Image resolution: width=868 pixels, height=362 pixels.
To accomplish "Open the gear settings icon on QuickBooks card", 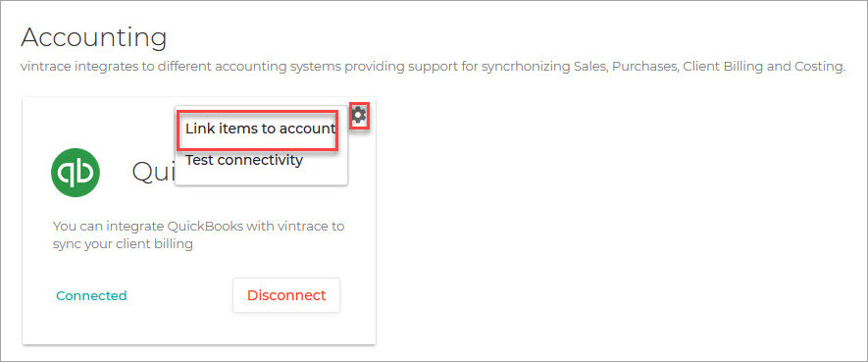I will pos(359,115).
